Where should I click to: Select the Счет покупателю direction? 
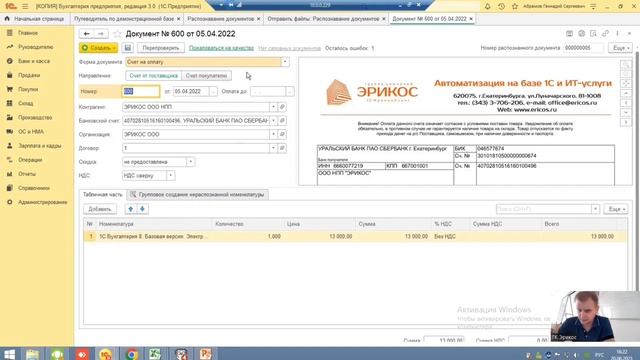206,76
